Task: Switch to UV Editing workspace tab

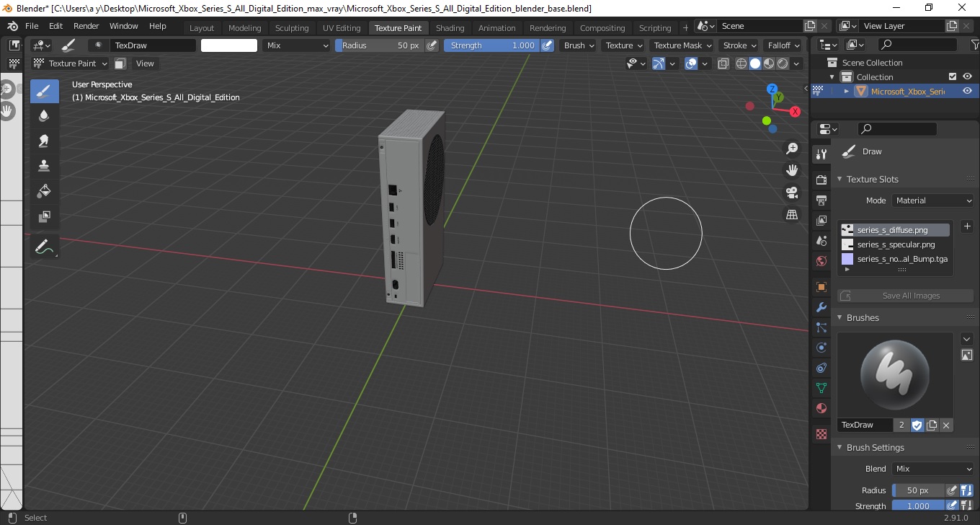Action: 342,28
